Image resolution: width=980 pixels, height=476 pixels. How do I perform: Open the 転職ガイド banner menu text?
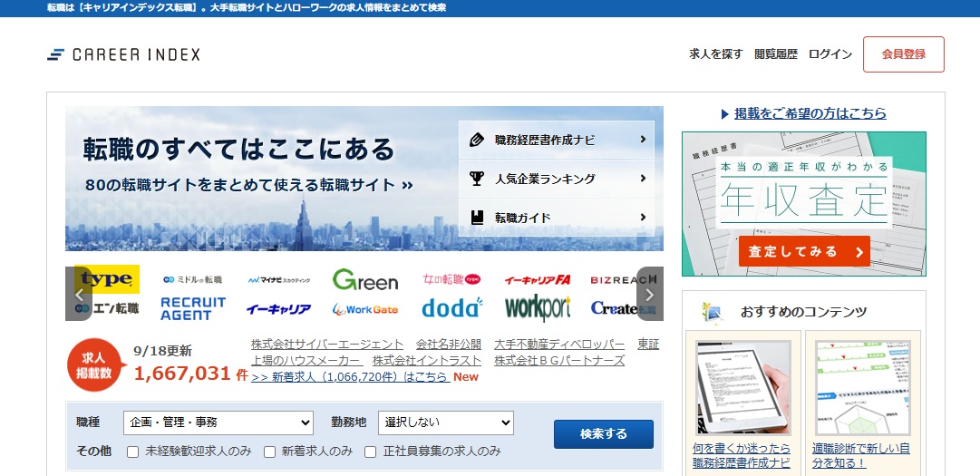coord(523,218)
